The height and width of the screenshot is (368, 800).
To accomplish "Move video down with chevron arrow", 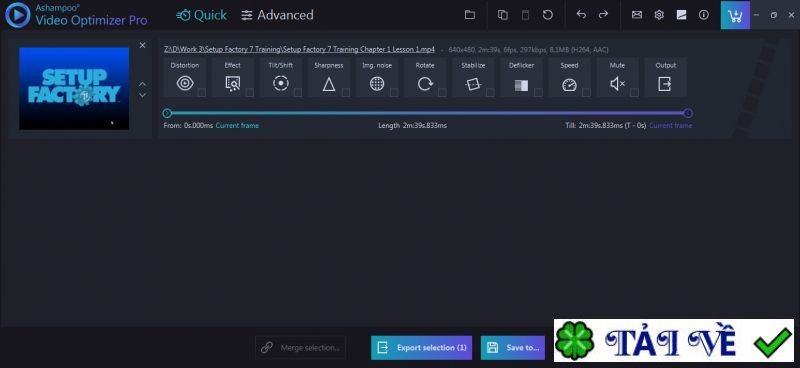I will [143, 95].
